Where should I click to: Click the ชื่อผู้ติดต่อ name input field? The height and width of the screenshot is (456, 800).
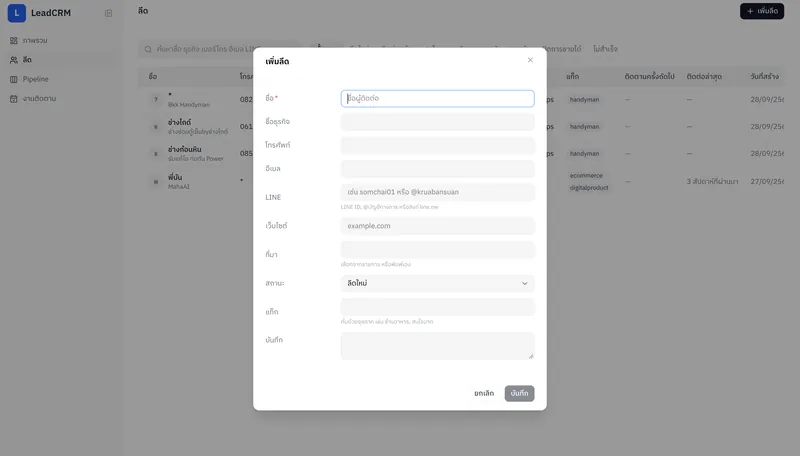pyautogui.click(x=437, y=98)
